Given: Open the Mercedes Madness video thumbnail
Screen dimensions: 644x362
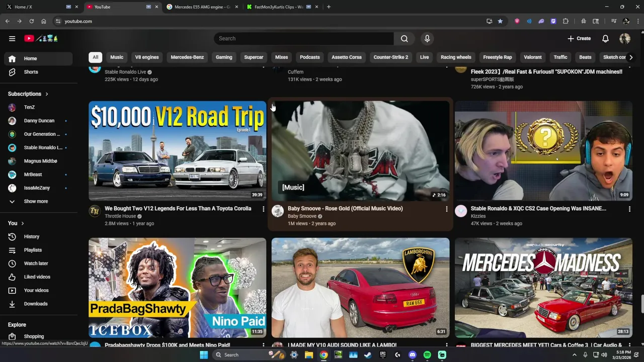Looking at the screenshot, I should (x=543, y=288).
